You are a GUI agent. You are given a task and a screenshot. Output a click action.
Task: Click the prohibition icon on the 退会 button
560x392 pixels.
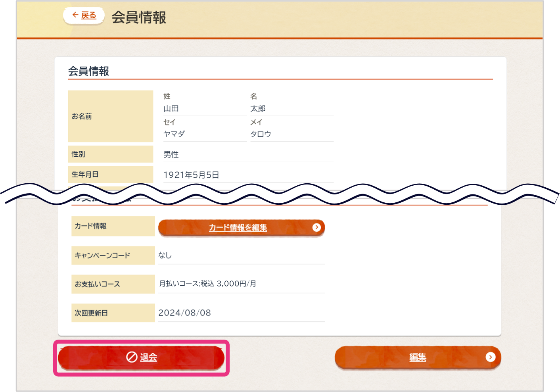pyautogui.click(x=132, y=357)
